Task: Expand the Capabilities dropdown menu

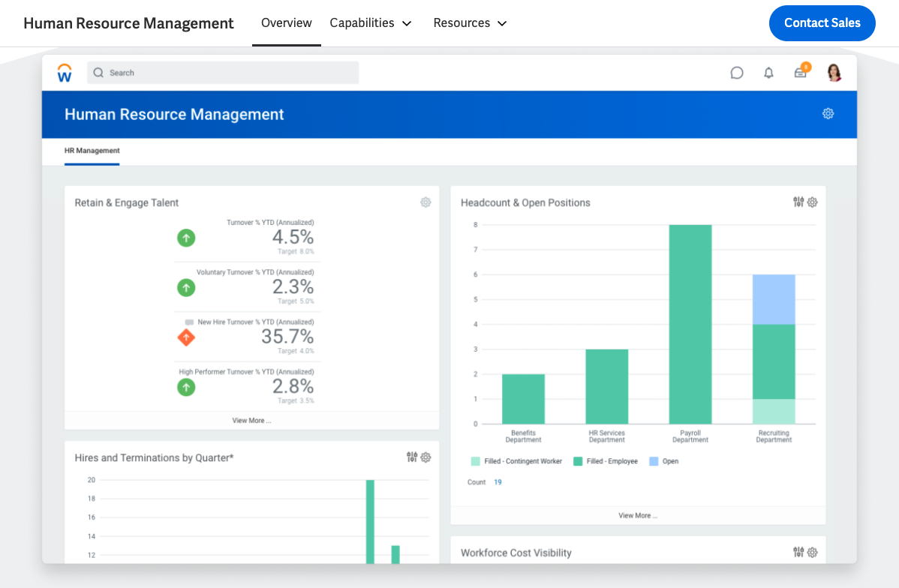Action: (x=371, y=23)
